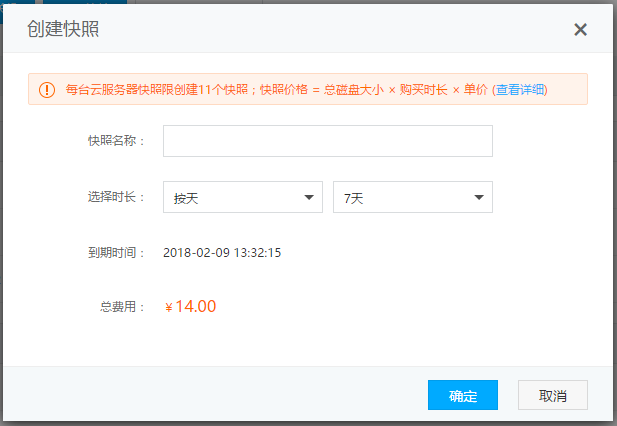Open the 查看详细 pricing details link
This screenshot has width=617, height=426.
click(520, 90)
